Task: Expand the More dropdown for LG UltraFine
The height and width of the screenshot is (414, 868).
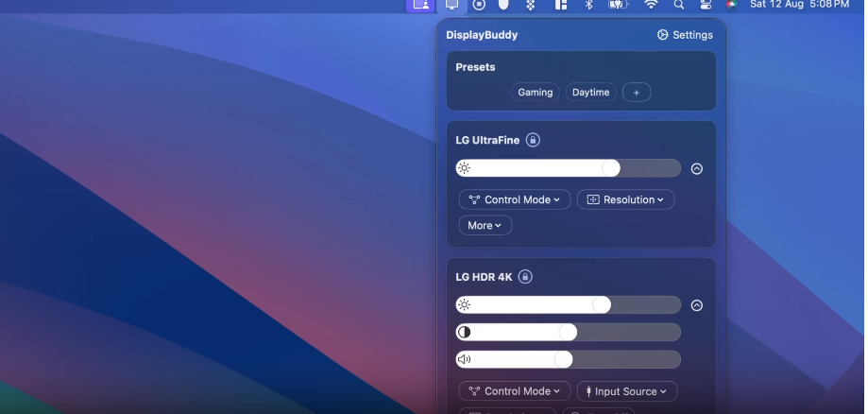Action: pos(485,225)
